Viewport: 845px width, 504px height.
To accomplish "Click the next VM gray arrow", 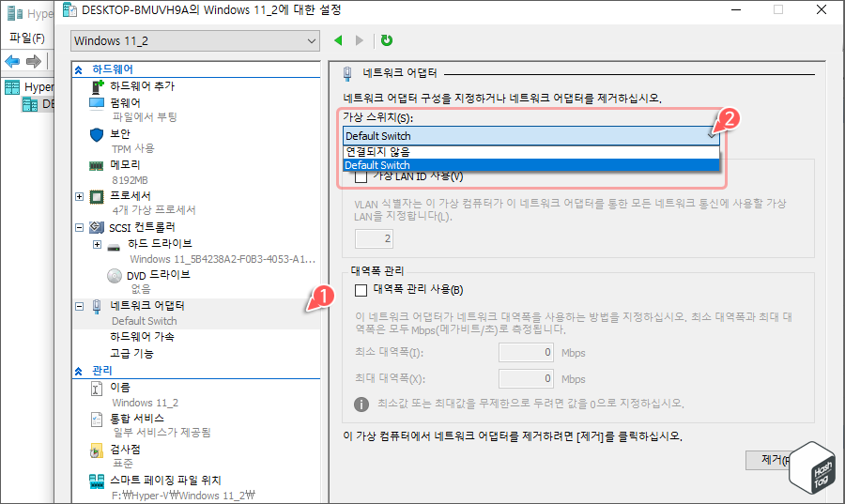I will 360,40.
